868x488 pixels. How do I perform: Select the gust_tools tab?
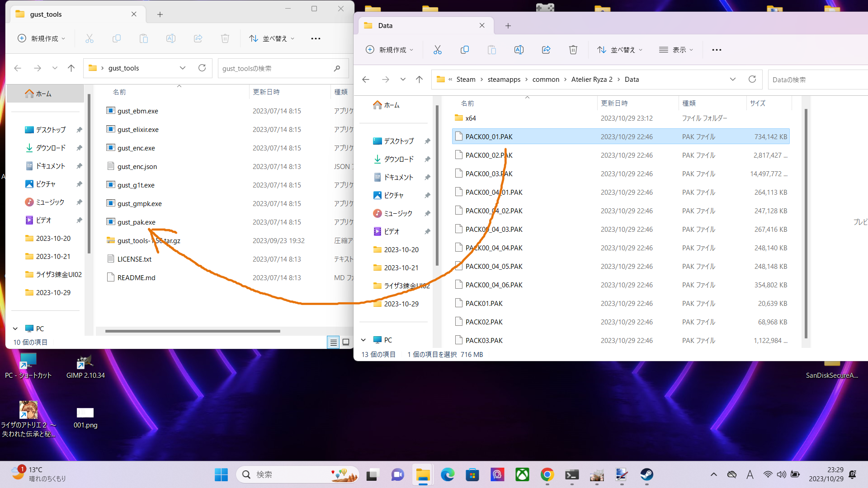78,14
